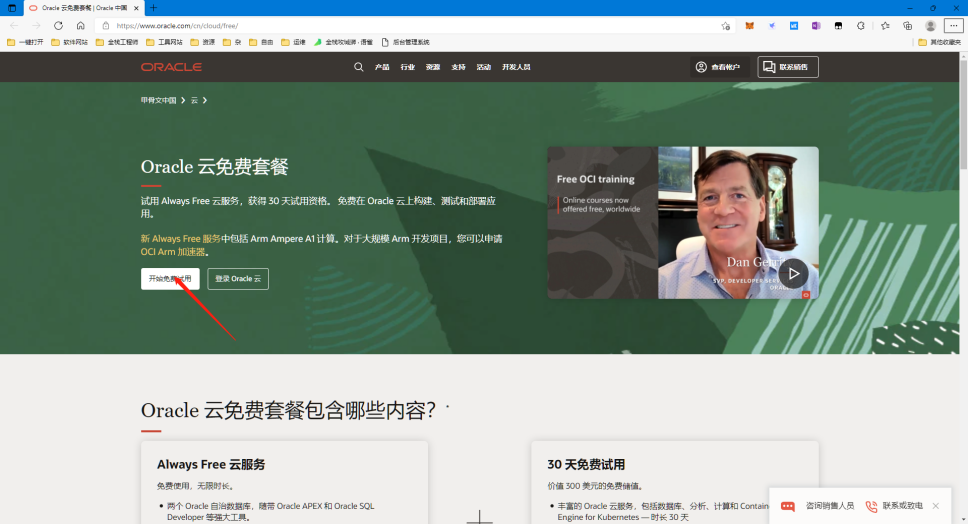Open the 杂 bookmark folder
This screenshot has width=968, height=524.
[232, 42]
